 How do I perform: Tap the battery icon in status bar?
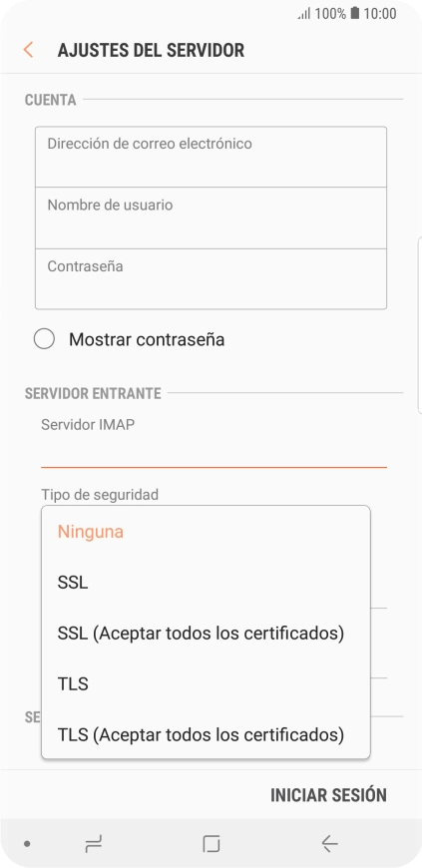pos(355,13)
